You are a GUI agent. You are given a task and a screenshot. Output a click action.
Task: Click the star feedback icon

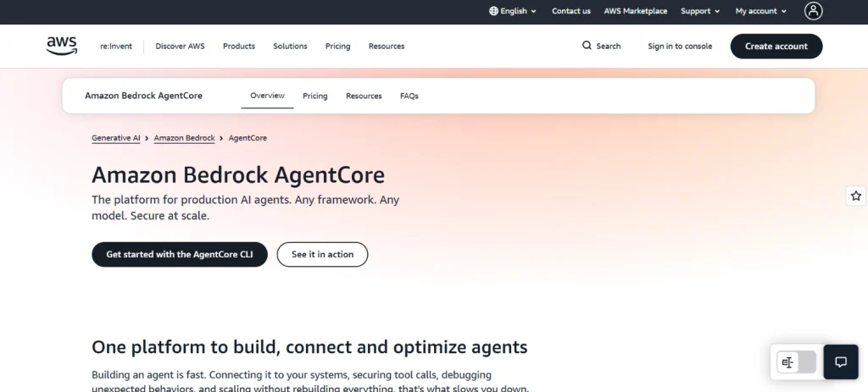pos(856,196)
